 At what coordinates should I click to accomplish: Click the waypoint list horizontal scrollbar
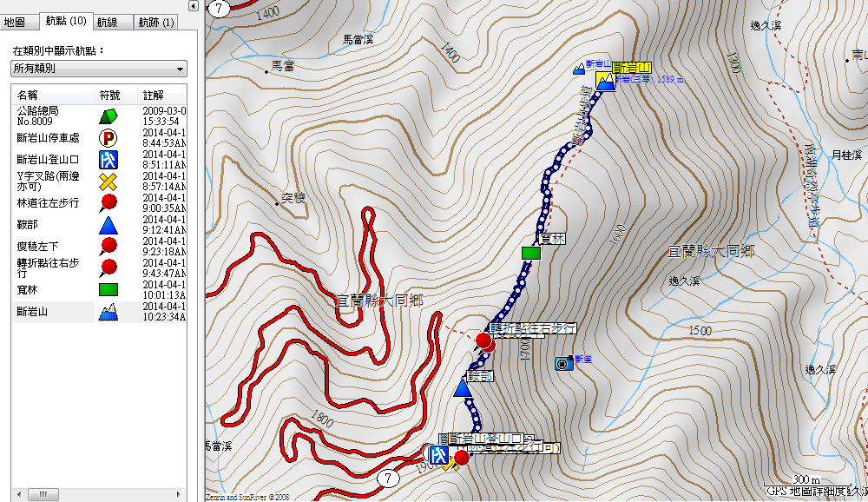tap(96, 494)
